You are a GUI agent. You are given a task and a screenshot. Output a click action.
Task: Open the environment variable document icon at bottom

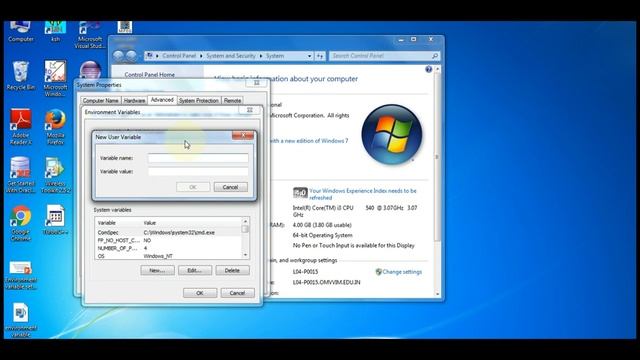(x=20, y=320)
